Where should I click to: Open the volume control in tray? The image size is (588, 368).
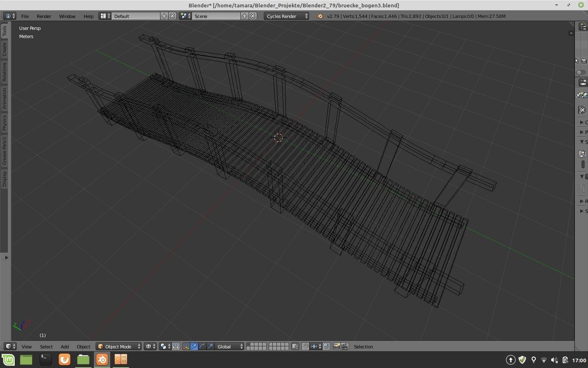(x=554, y=360)
